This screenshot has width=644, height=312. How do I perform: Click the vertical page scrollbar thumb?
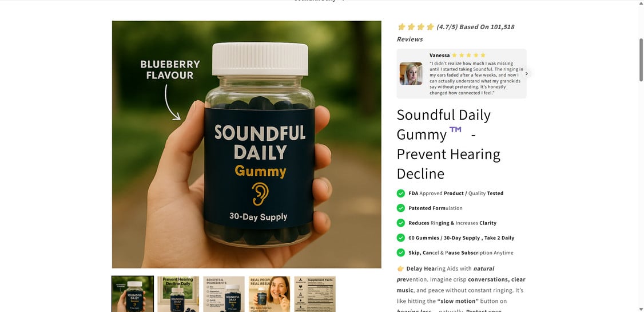641,60
